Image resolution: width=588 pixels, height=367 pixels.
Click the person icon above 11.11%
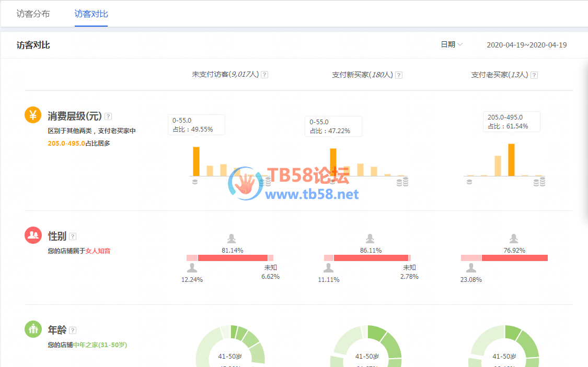[329, 268]
